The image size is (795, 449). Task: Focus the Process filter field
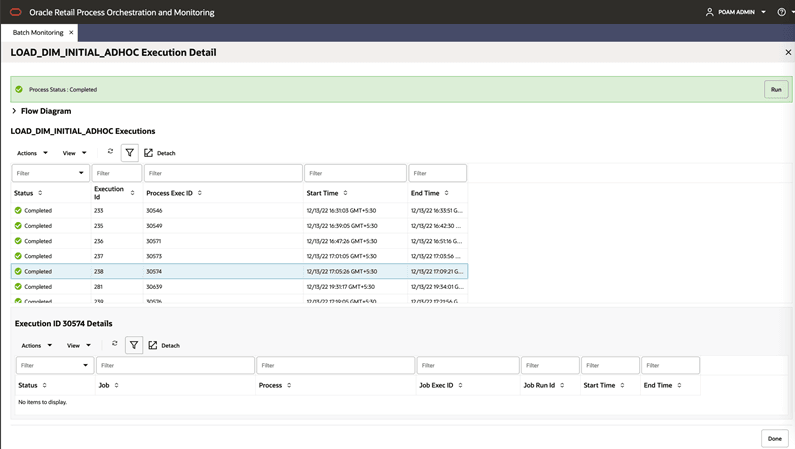(x=336, y=365)
